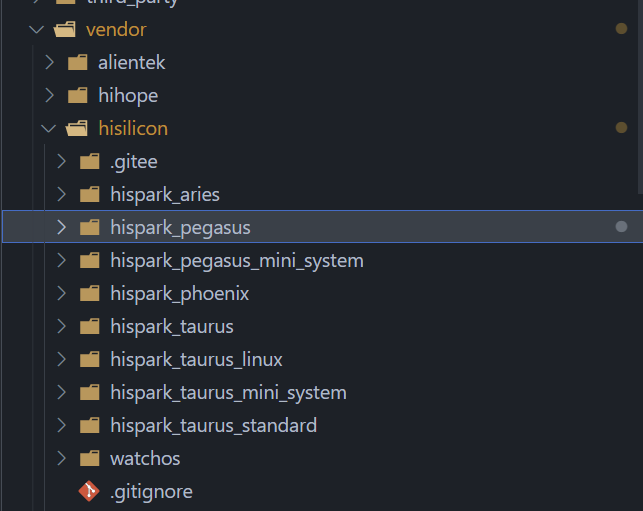Select hispark_taurus_mini_system label
The height and width of the screenshot is (511, 643).
pos(228,393)
